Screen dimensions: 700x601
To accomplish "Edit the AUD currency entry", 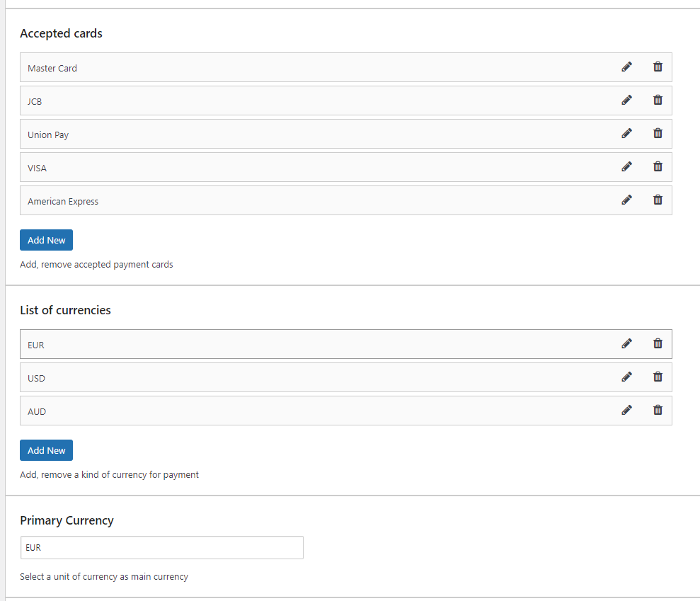I will [627, 410].
